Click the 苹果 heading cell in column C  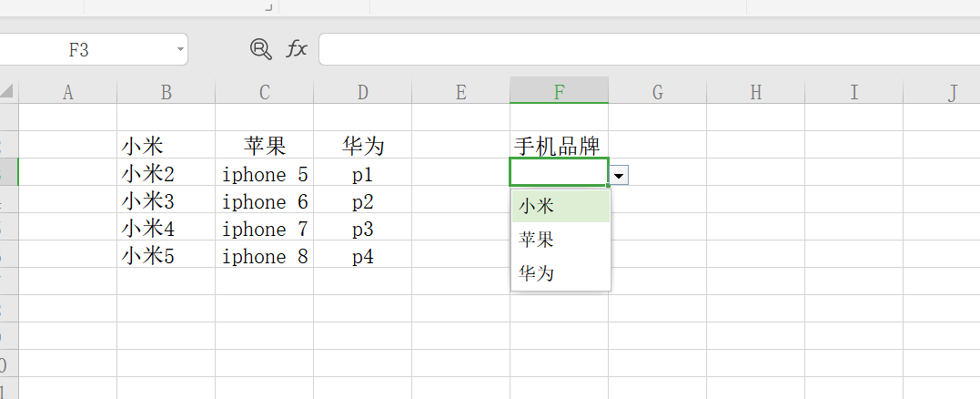click(265, 145)
